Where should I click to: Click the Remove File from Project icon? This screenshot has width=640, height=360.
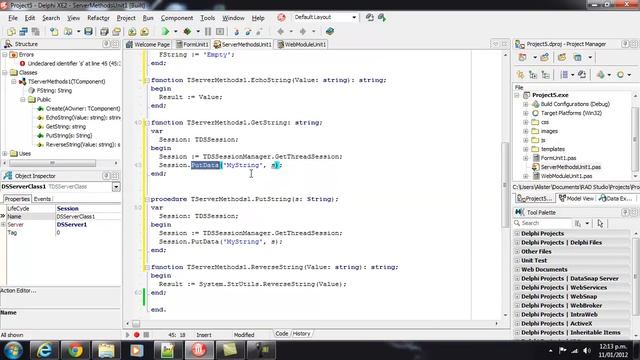[x=144, y=31]
